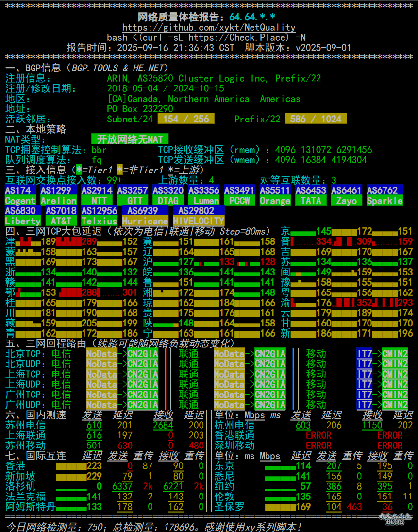Click the AS6461 Zayo badge
The height and width of the screenshot is (532, 418).
[347, 195]
